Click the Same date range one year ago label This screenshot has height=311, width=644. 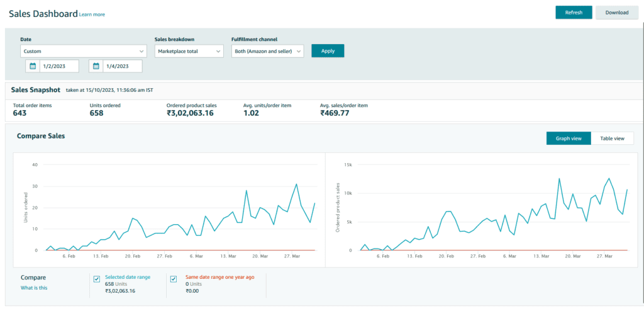219,277
